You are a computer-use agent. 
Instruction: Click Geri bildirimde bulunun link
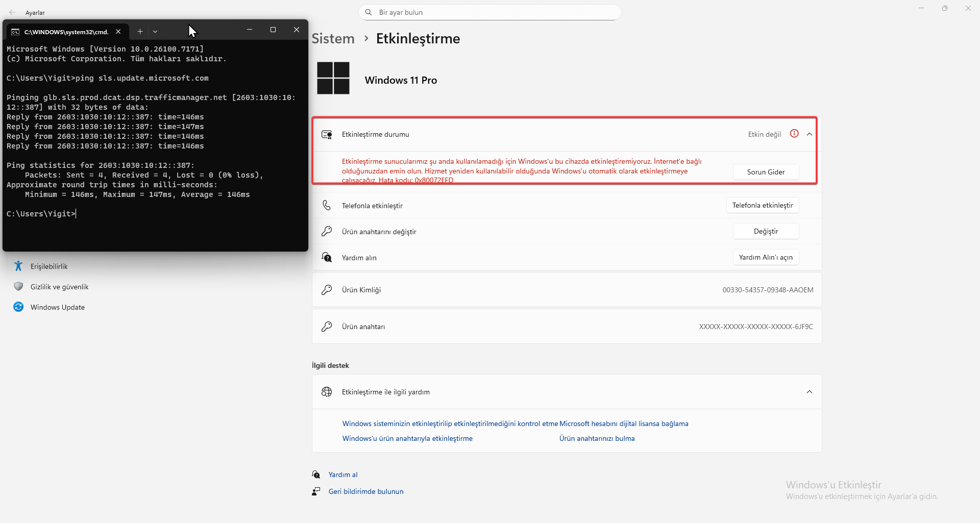[x=366, y=491]
